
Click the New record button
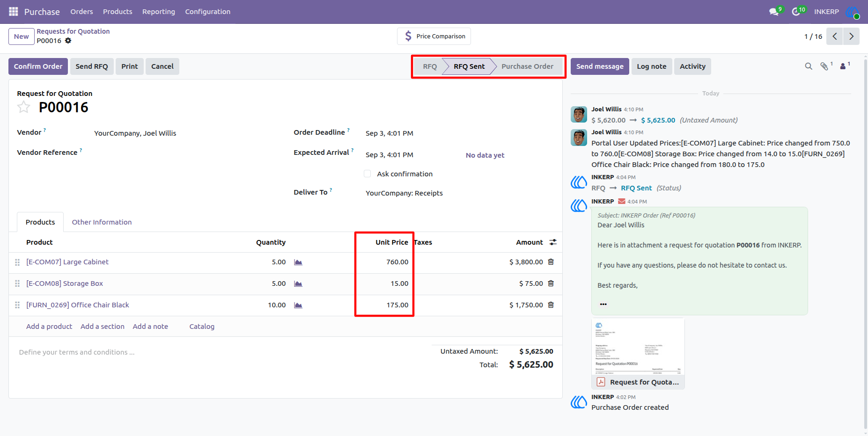point(22,36)
